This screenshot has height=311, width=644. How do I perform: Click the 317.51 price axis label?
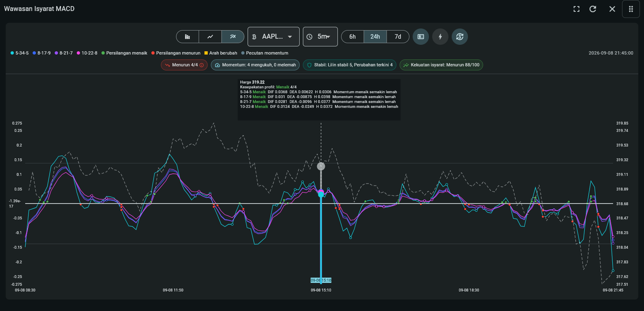tap(622, 285)
